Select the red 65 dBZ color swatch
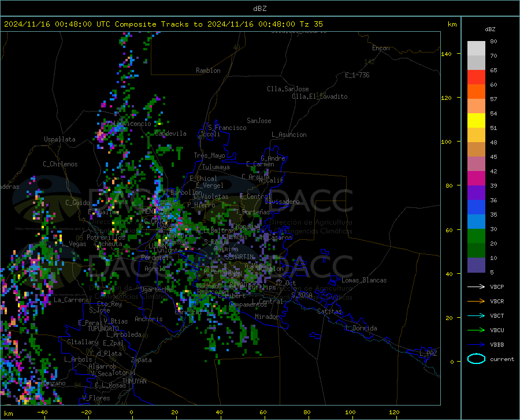Viewport: 520px width, 420px height. tap(476, 77)
